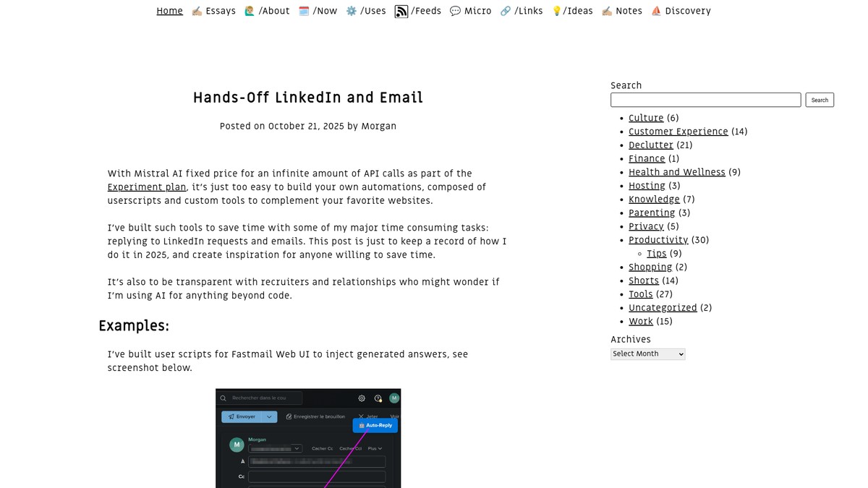Click the Examples: heading

coord(134,326)
